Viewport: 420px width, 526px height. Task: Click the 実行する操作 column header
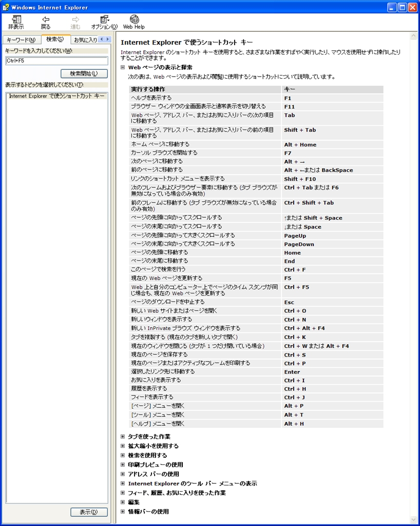click(205, 89)
